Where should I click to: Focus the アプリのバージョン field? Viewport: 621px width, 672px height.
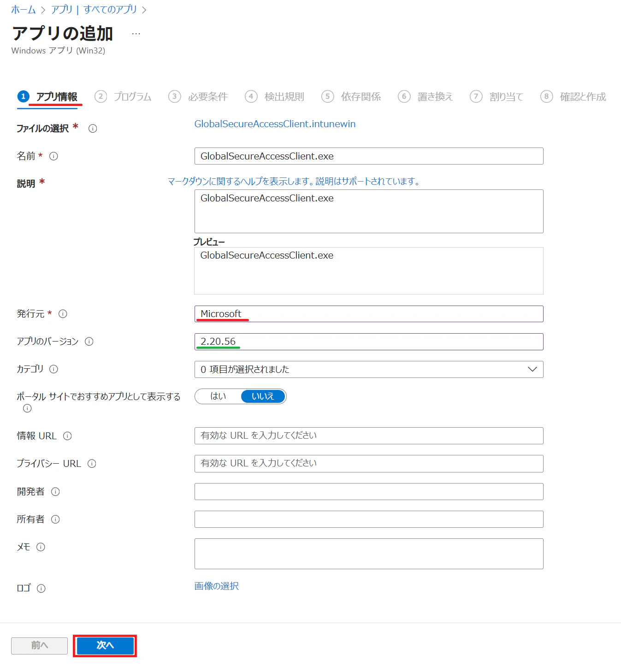click(x=369, y=342)
